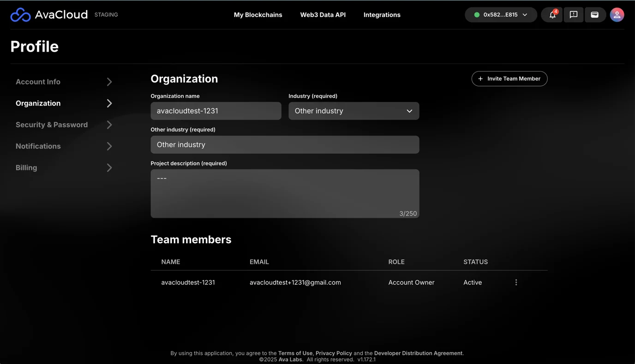Screen dimensions: 635x364
Task: Navigate to My Blockchains
Action: 258,14
